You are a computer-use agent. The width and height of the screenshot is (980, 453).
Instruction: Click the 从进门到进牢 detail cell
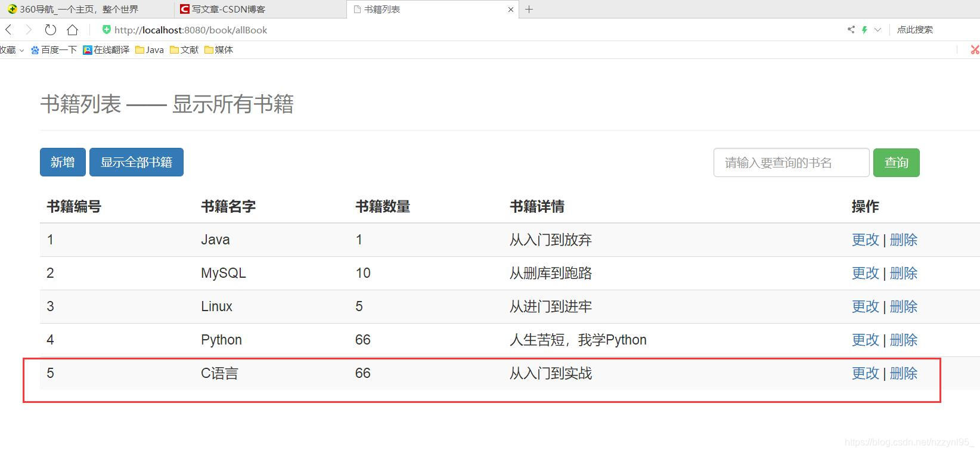click(x=551, y=306)
